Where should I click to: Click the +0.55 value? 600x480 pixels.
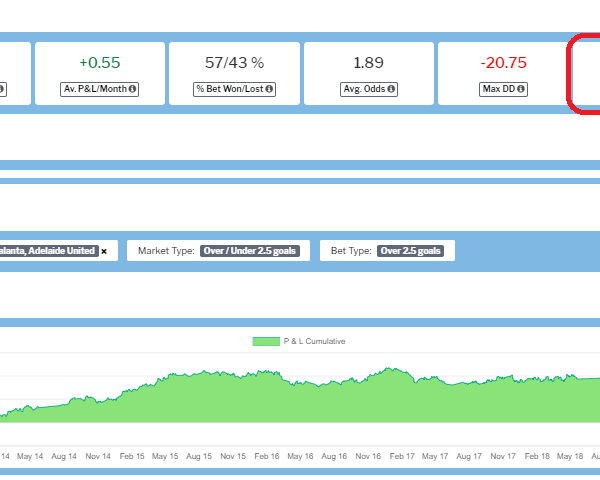click(99, 63)
